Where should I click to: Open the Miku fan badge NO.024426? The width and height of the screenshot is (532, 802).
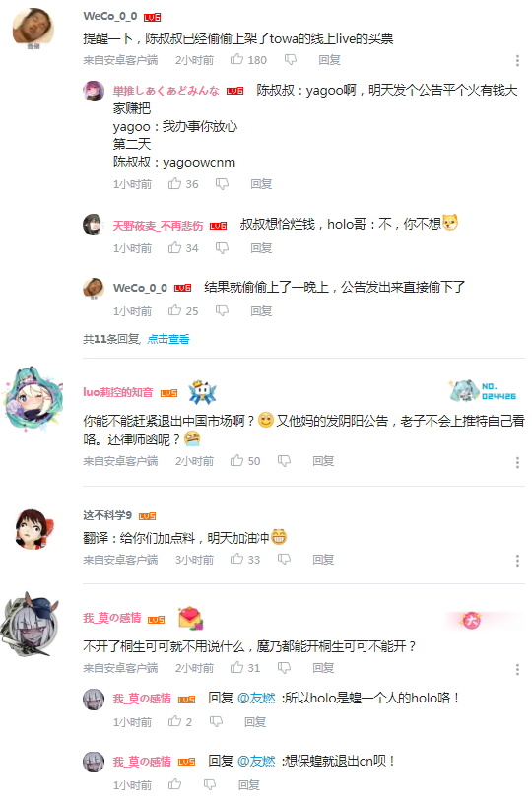(x=483, y=391)
